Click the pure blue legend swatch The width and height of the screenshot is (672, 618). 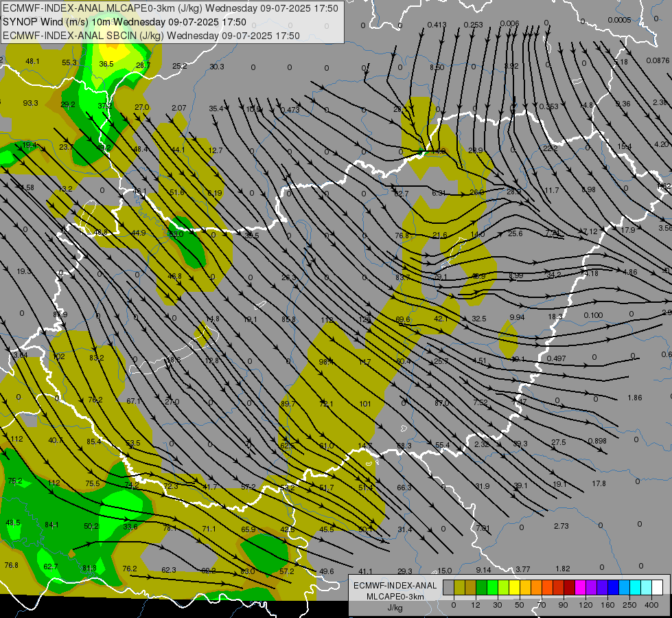click(x=613, y=587)
